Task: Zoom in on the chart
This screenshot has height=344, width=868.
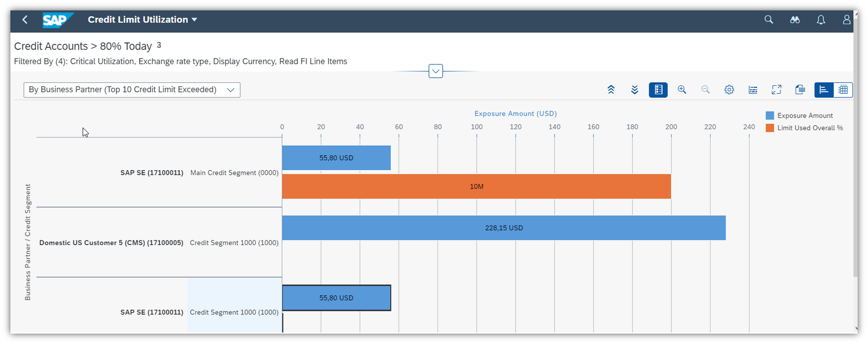Action: [x=682, y=90]
